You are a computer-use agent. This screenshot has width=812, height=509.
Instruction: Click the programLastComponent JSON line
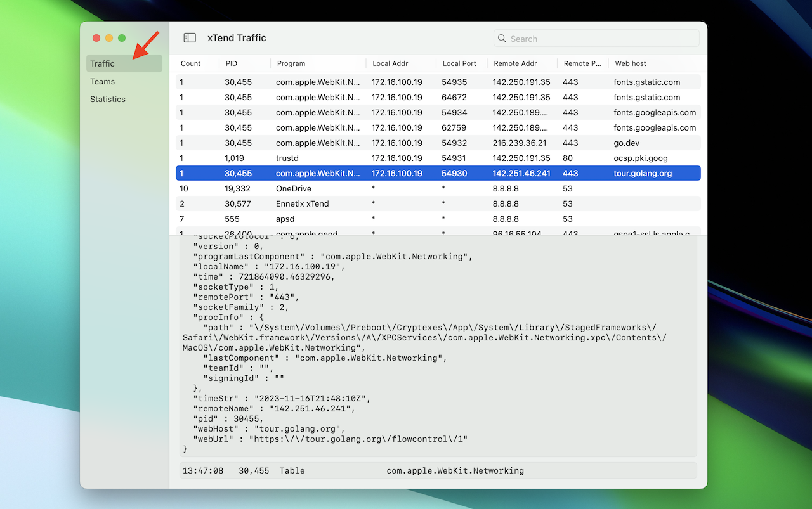(332, 256)
